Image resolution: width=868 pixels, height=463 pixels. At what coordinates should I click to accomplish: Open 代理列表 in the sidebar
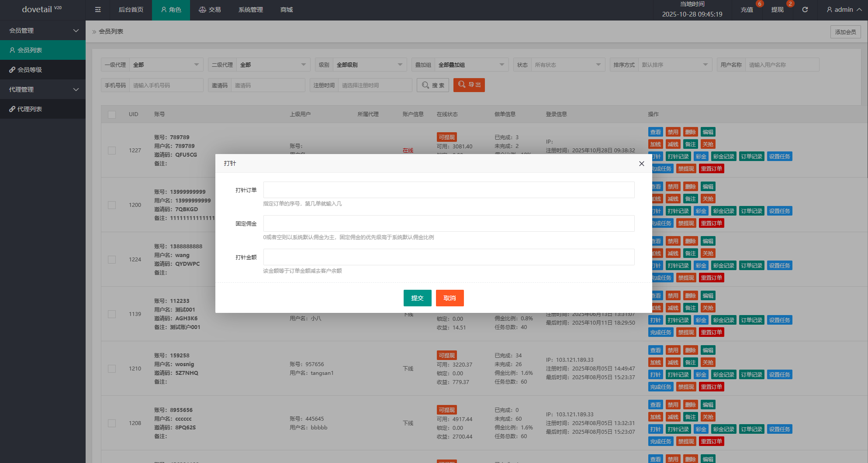42,109
